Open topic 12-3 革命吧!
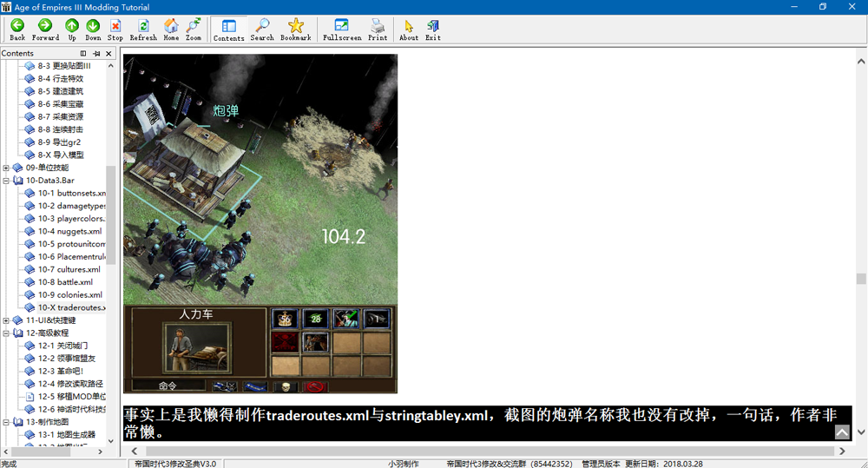This screenshot has width=868, height=468. click(61, 372)
